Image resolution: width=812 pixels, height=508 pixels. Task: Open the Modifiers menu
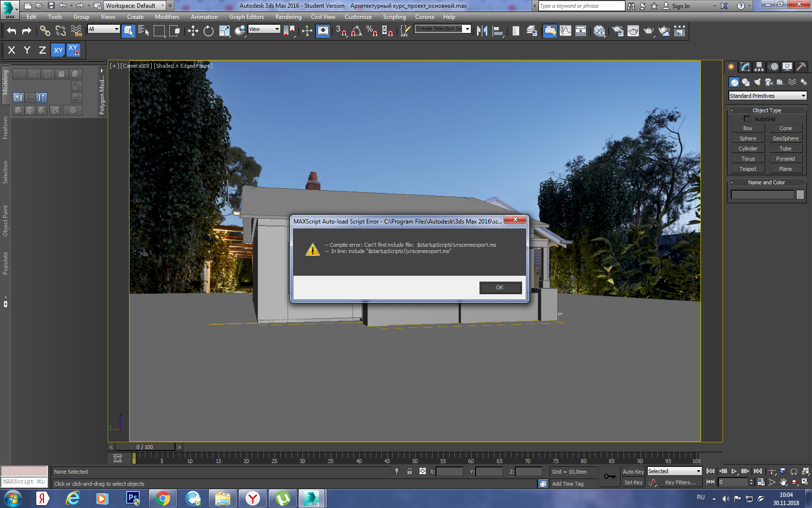click(167, 17)
